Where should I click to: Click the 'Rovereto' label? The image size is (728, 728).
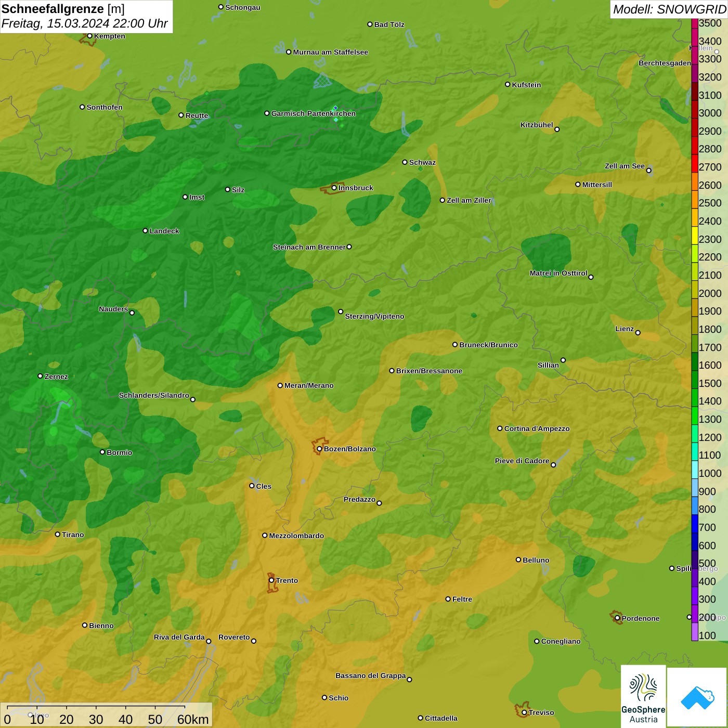tap(234, 637)
